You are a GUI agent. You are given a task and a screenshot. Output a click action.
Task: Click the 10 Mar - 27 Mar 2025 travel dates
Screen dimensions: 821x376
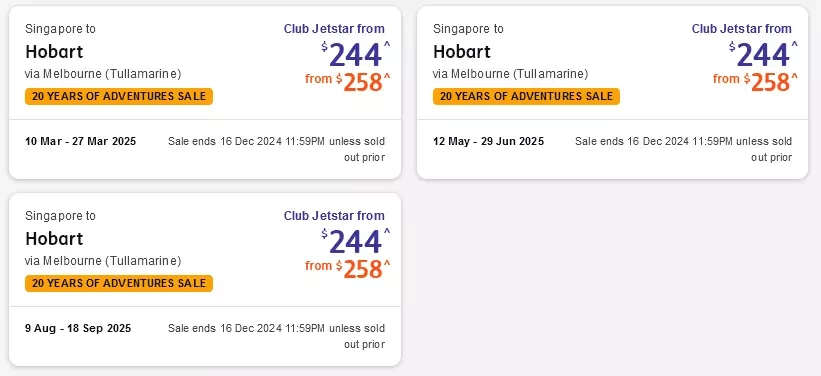pyautogui.click(x=81, y=141)
